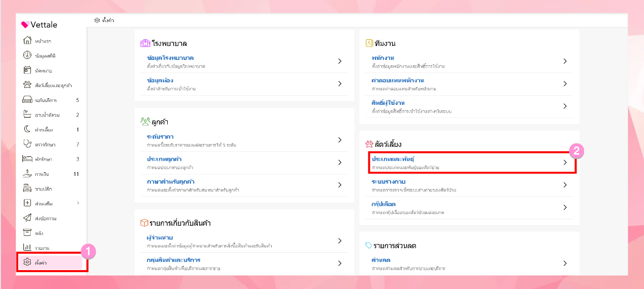This screenshot has height=289, width=644.
Task: Click the Vettale logo
Action: (39, 25)
